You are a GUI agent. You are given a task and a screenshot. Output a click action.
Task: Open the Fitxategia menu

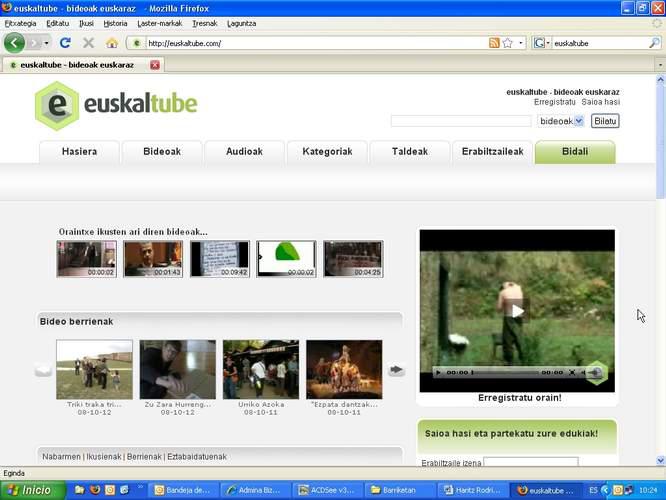pos(20,23)
